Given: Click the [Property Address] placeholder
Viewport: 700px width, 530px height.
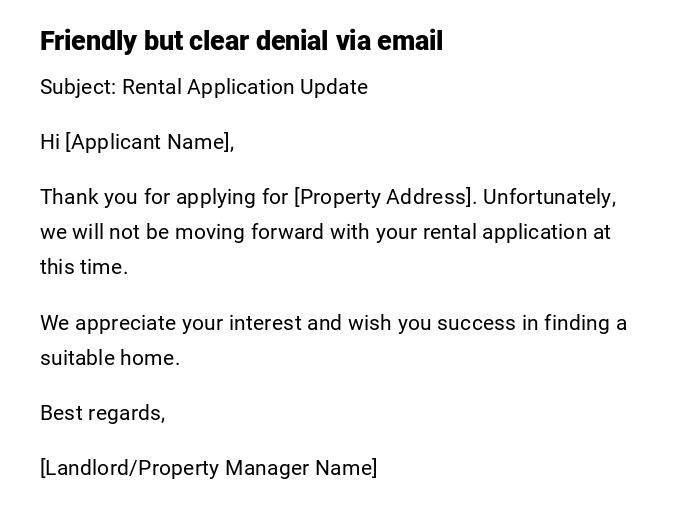Looking at the screenshot, I should [384, 197].
